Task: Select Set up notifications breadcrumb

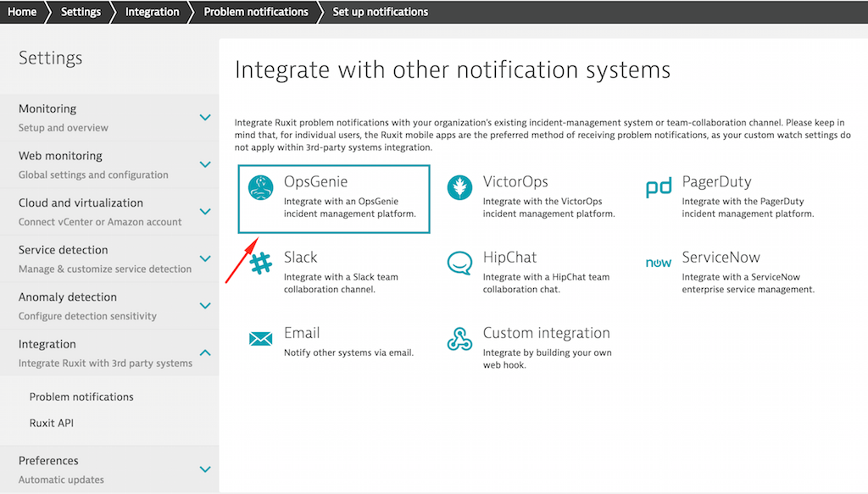Action: [381, 12]
